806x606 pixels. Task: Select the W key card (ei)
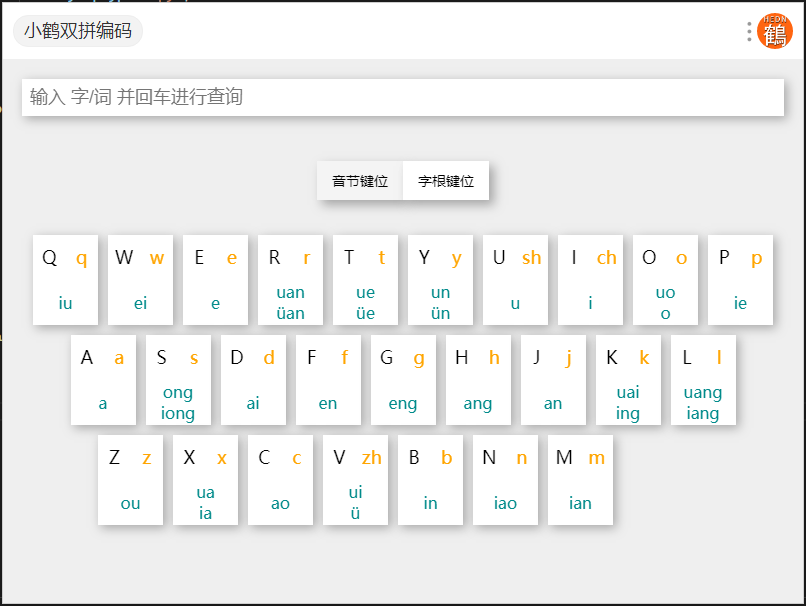140,280
